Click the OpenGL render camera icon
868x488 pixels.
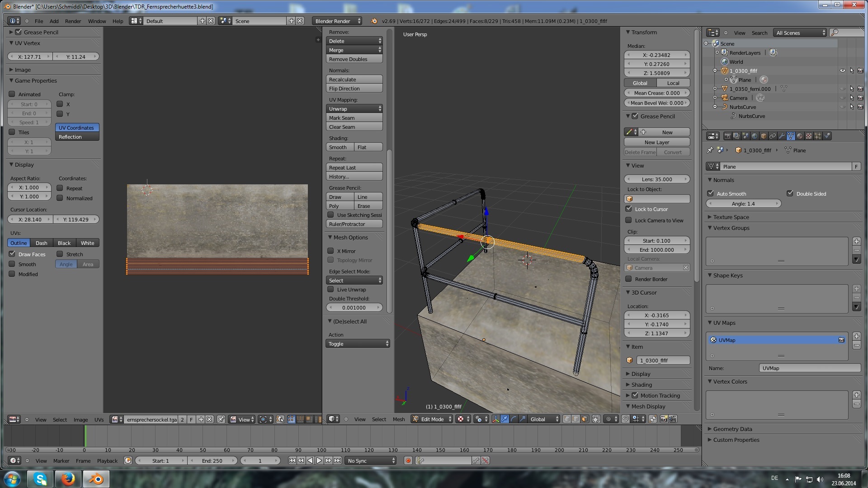coord(664,419)
